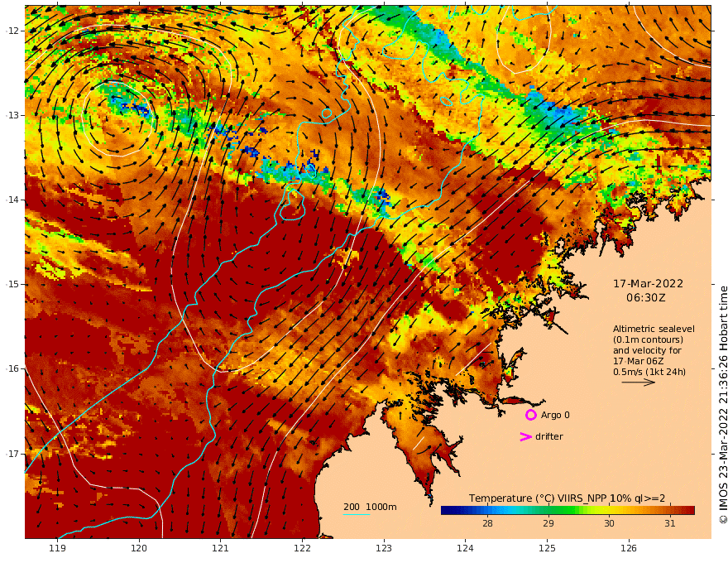Click the magenta drifter arrow symbol

point(525,436)
